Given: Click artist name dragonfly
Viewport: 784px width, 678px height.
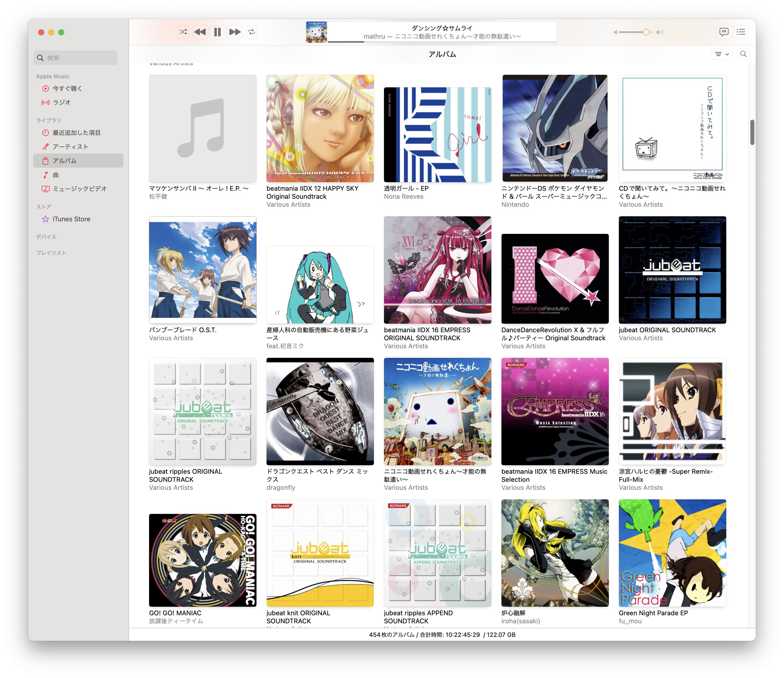Looking at the screenshot, I should [280, 487].
